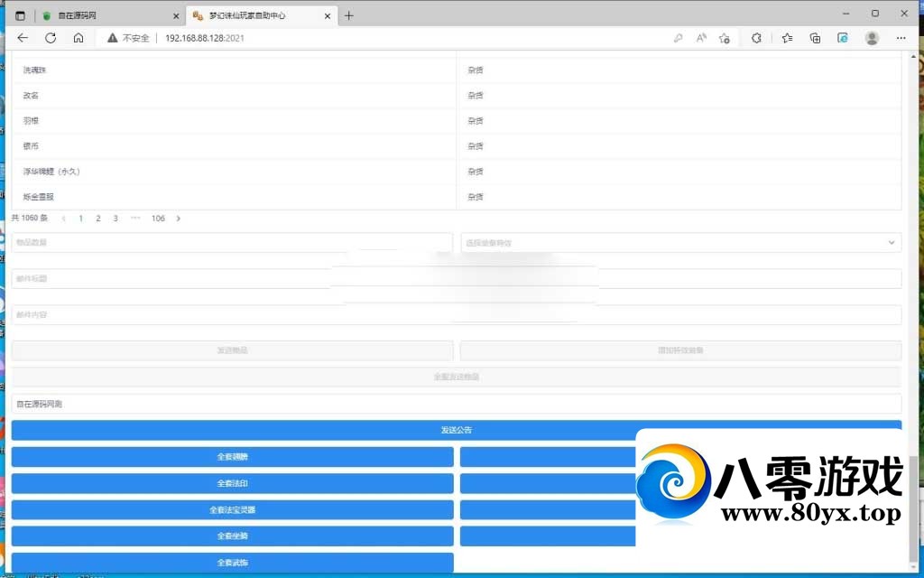Viewport: 924px width, 578px height.
Task: Open the 选择坐骑特效 dropdown
Action: (680, 242)
